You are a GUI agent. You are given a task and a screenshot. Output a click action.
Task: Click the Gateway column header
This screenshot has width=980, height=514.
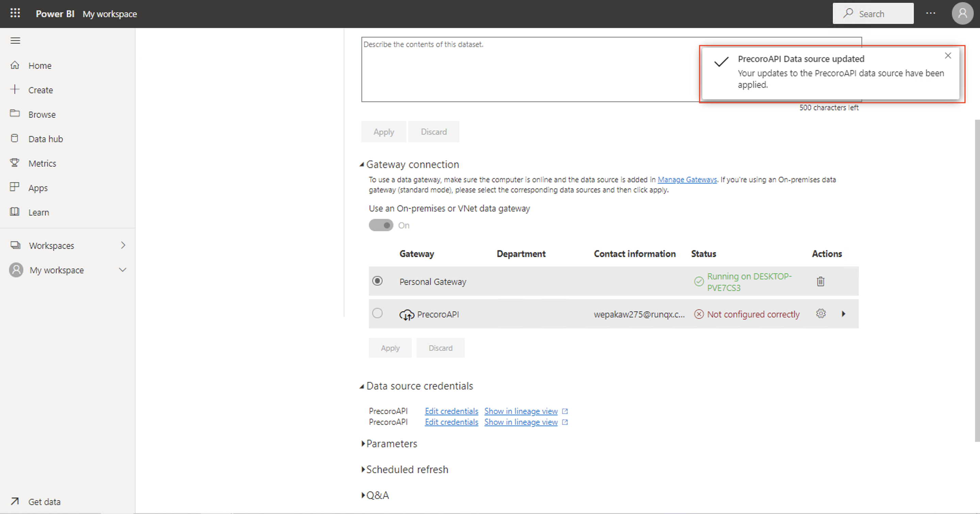click(416, 254)
